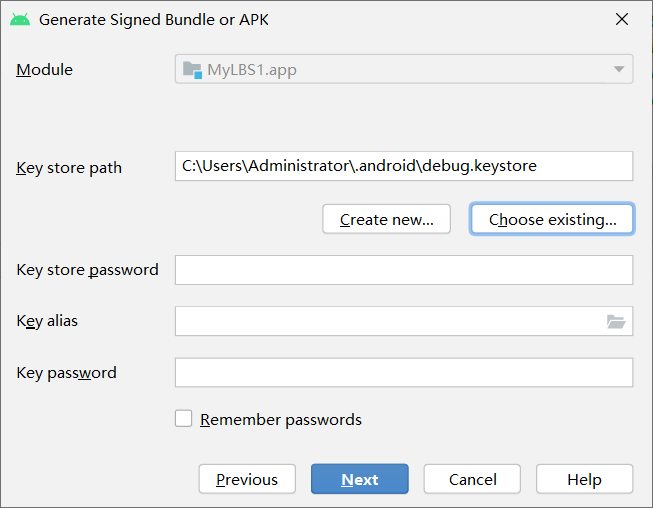Enable the Remember passwords checkbox

184,418
